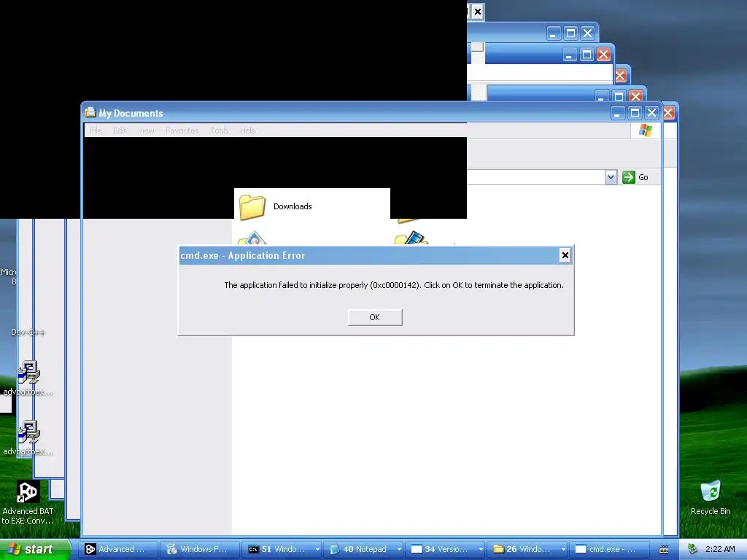Switch to the Windows F... taskbar button
This screenshot has height=560, width=747.
(x=200, y=549)
